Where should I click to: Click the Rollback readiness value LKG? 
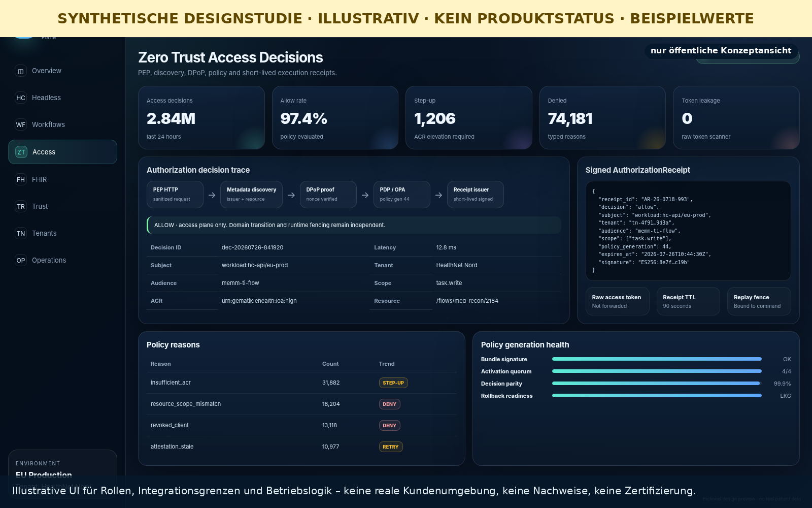[786, 396]
